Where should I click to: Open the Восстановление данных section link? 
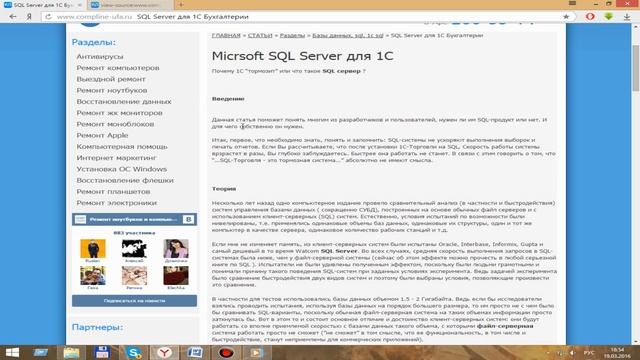(x=124, y=102)
